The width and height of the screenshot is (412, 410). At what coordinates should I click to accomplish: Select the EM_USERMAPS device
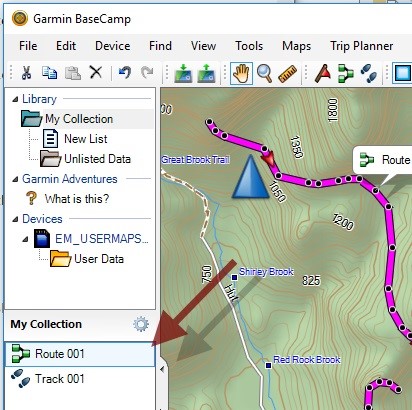(x=102, y=239)
